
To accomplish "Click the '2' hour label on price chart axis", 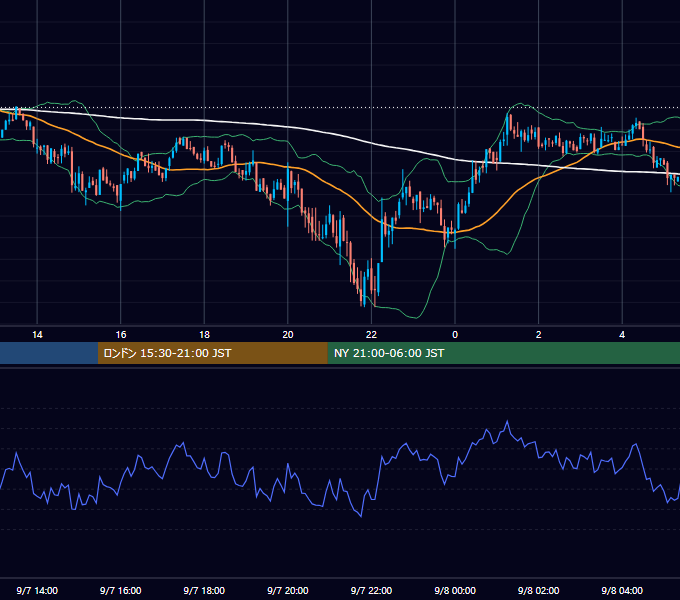I will click(x=539, y=335).
